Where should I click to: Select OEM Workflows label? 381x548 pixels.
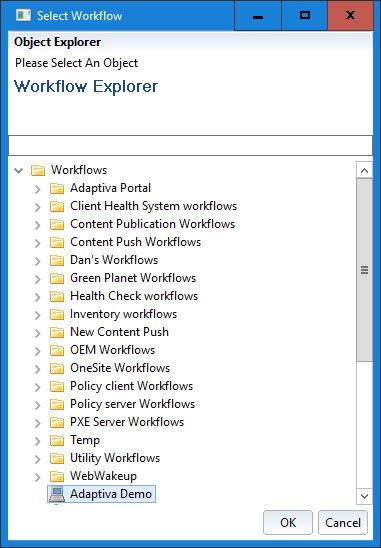113,350
